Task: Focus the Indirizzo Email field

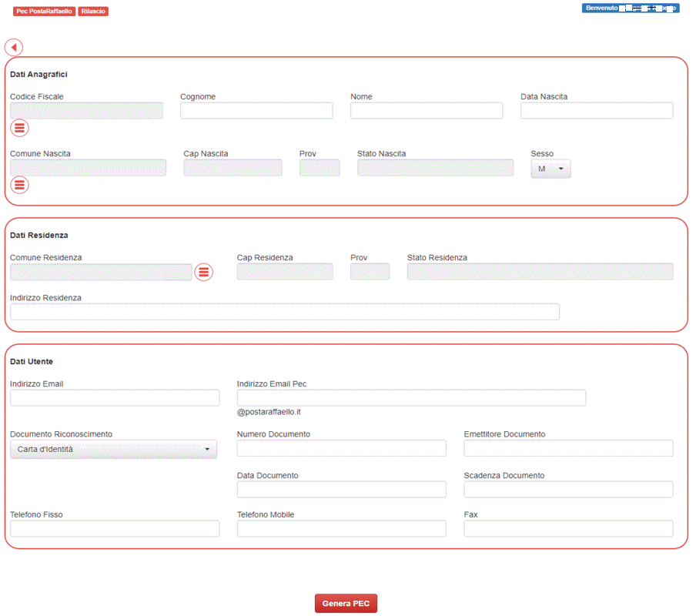Action: pos(115,397)
